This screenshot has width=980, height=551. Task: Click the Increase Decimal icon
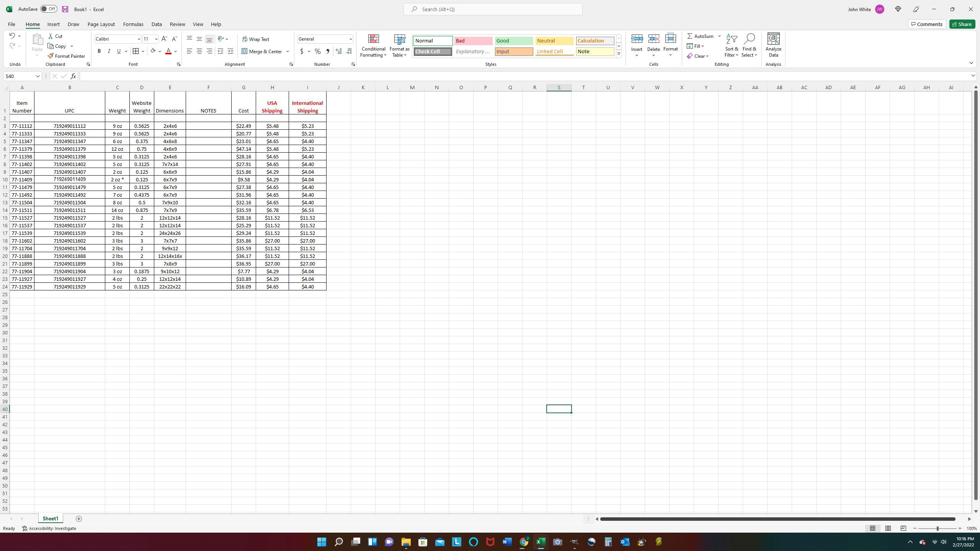coord(339,51)
